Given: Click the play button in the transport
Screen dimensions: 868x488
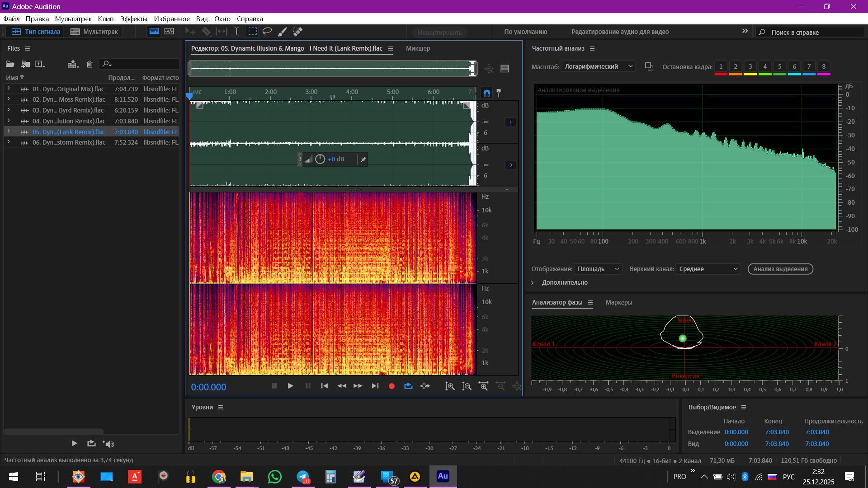Looking at the screenshot, I should point(291,386).
